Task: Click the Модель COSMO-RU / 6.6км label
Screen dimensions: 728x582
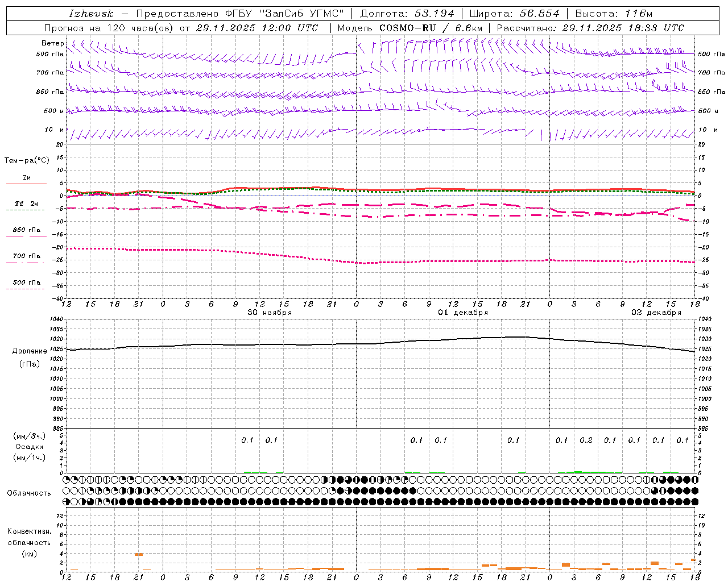Action: click(409, 28)
